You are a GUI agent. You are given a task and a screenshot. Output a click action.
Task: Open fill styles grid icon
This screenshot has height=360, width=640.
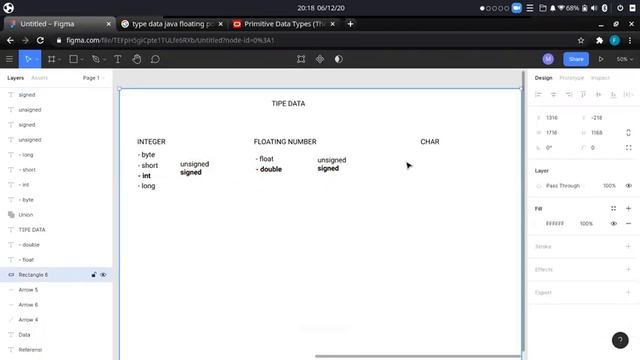tap(613, 209)
